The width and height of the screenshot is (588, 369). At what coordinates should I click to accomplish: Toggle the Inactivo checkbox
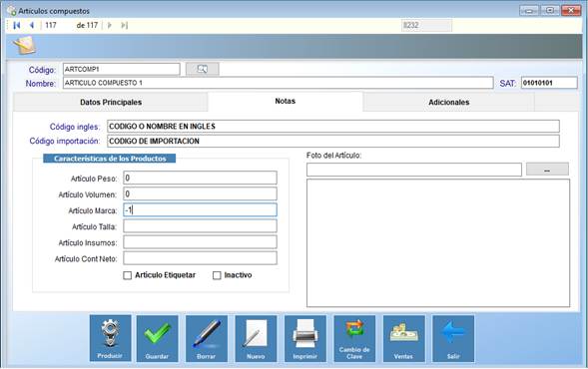point(217,275)
